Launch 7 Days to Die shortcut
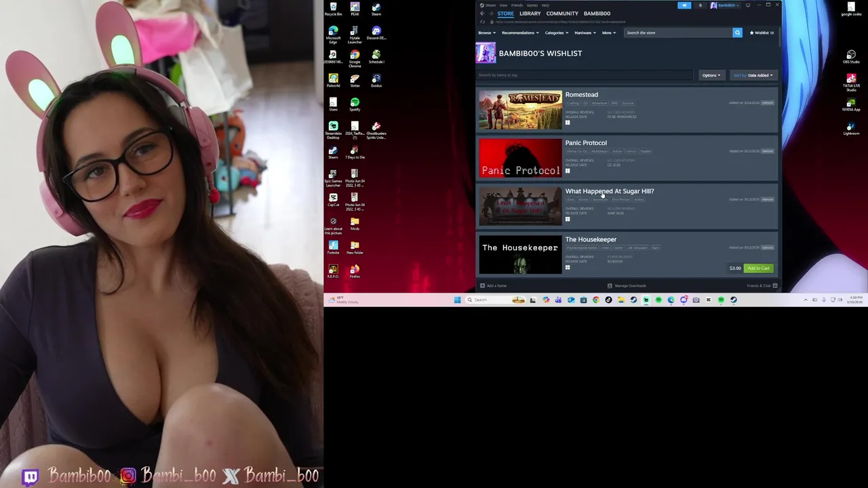This screenshot has height=488, width=868. [x=355, y=152]
